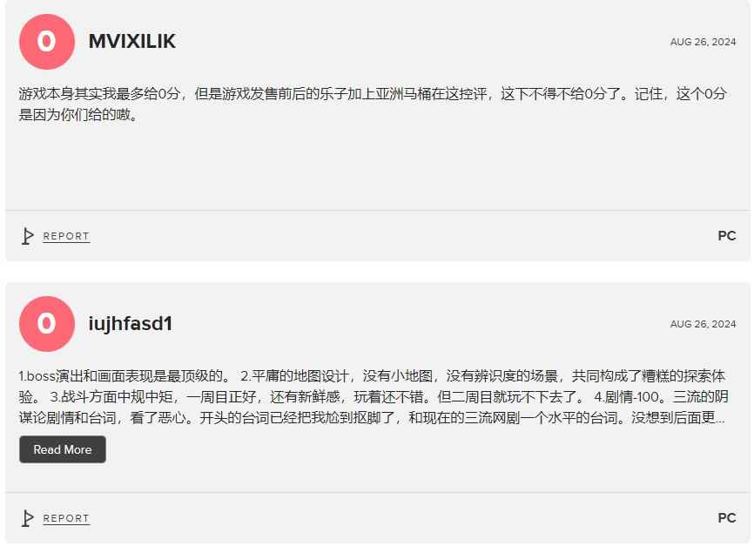
Task: Click the point 2.平庸的地图设计 in the review
Action: coord(293,375)
